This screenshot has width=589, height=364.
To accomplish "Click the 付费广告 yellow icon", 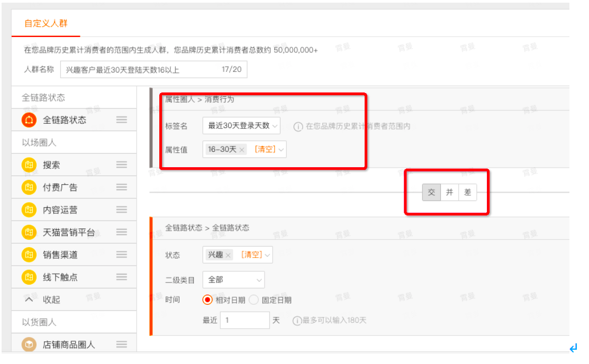I will click(x=29, y=187).
